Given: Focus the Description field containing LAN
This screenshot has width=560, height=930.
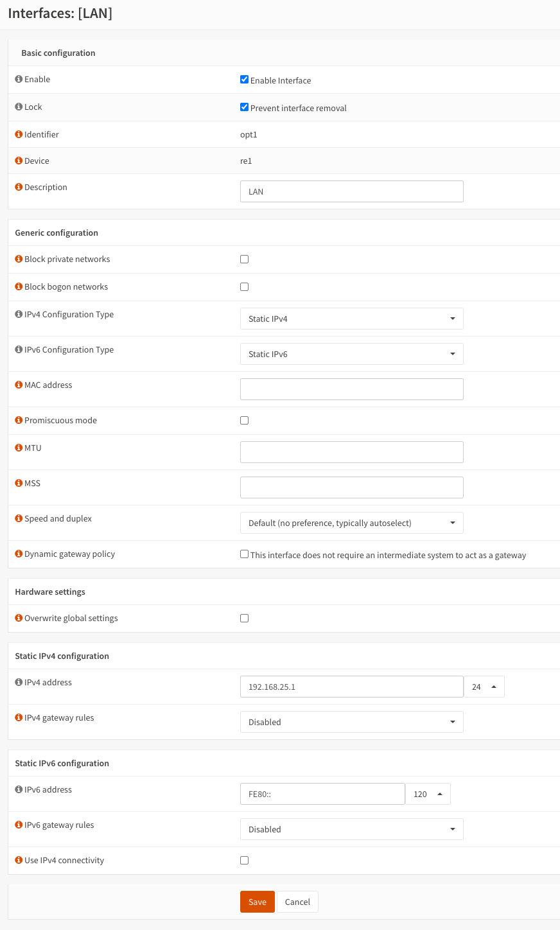Looking at the screenshot, I should tap(352, 191).
